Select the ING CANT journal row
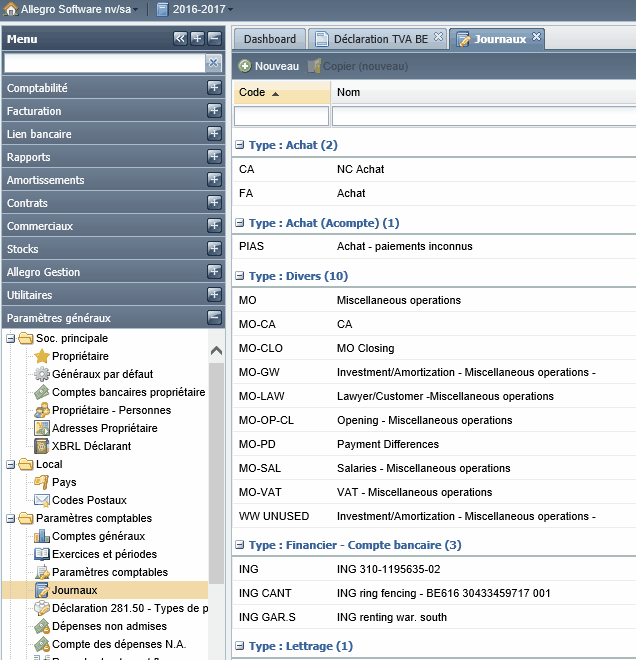The image size is (636, 660). pyautogui.click(x=434, y=593)
